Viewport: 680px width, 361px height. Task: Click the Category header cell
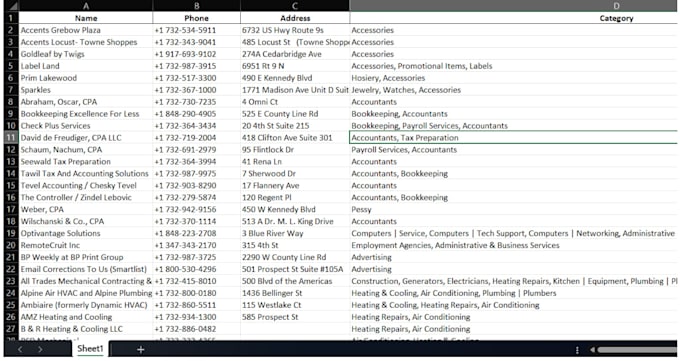(x=514, y=18)
